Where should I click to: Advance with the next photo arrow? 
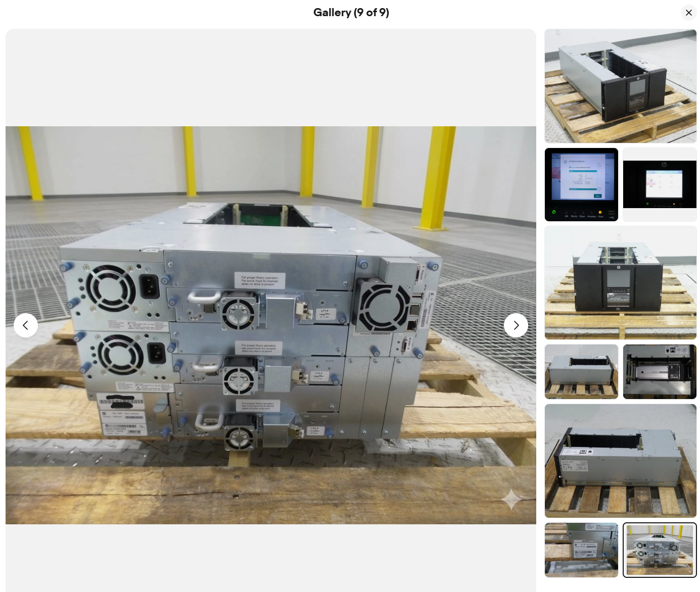click(516, 325)
